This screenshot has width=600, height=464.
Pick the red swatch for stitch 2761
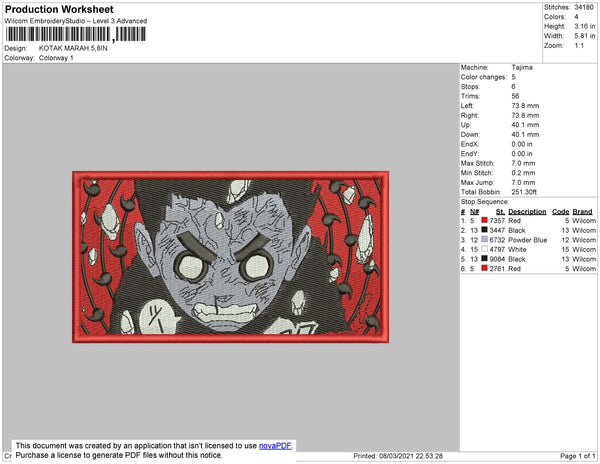tap(484, 268)
